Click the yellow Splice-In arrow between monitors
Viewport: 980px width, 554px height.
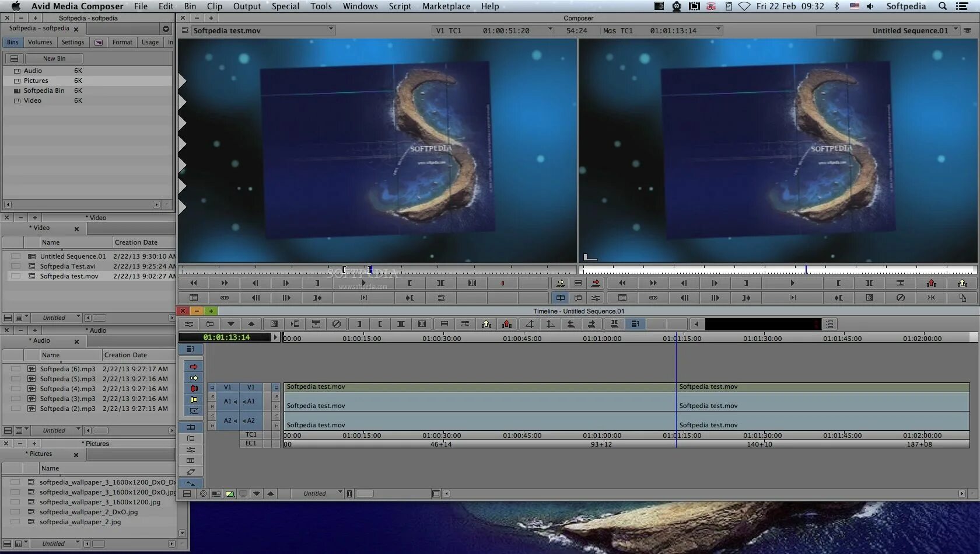pos(560,283)
